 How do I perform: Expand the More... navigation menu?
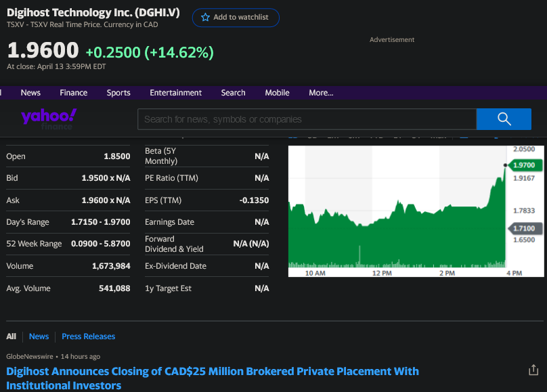[321, 93]
